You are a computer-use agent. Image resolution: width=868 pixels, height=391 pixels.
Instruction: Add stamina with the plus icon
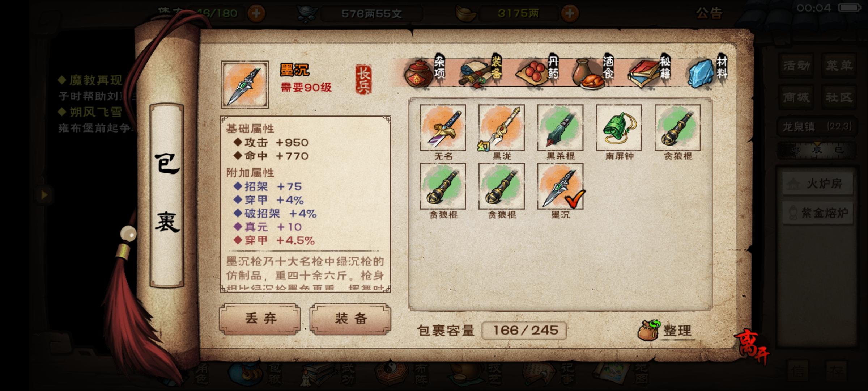pos(256,14)
